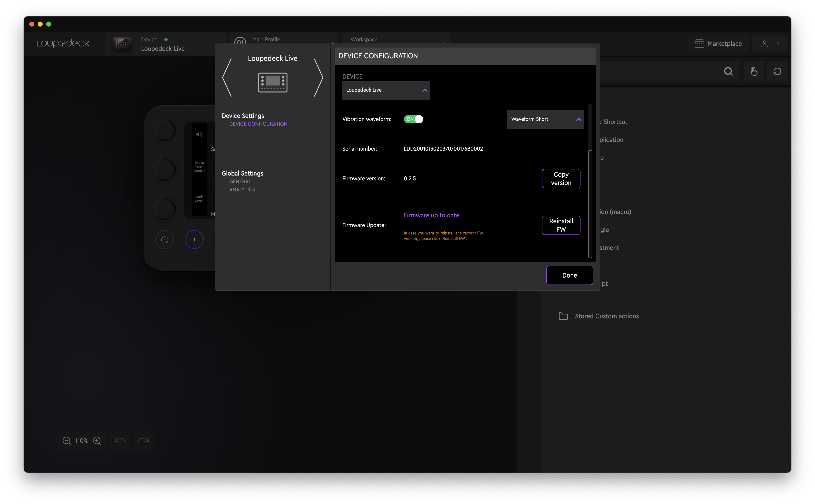Open the Stored Custom actions folder
Image resolution: width=815 pixels, height=504 pixels.
(606, 316)
